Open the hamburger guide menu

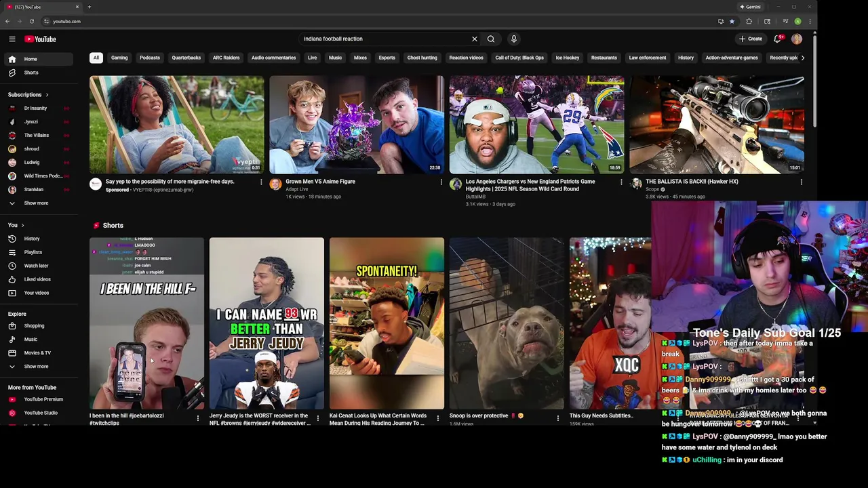point(12,39)
